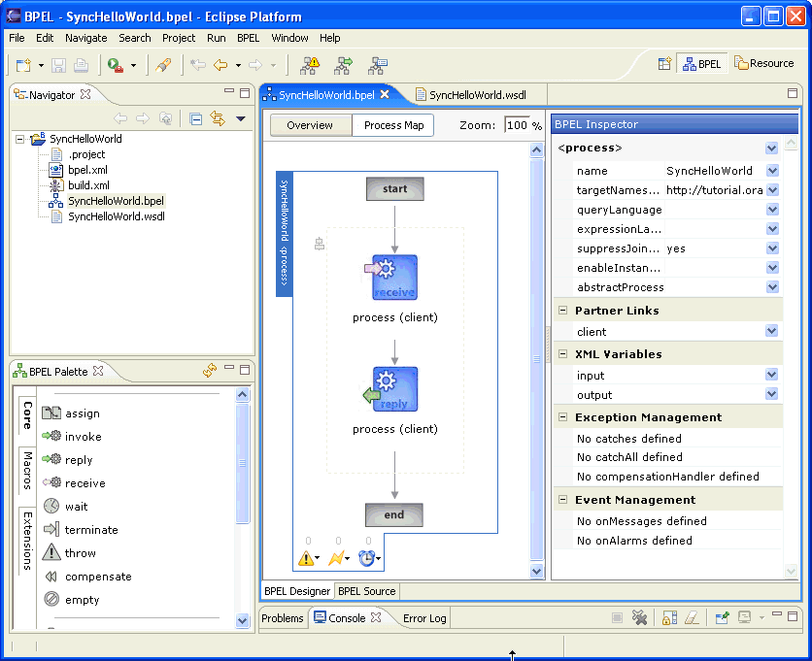Open dropdown for the name property
The height and width of the screenshot is (661, 812).
(x=772, y=171)
